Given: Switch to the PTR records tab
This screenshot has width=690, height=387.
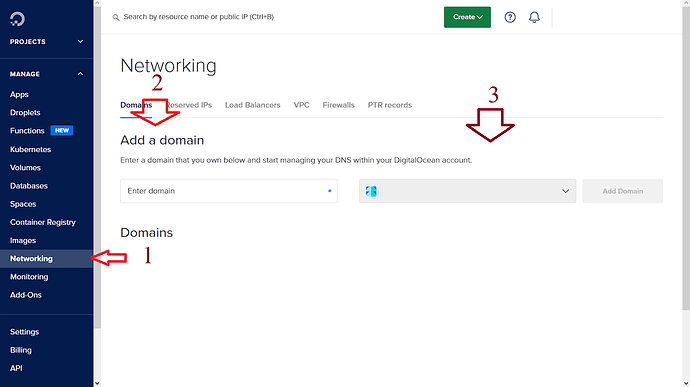Looking at the screenshot, I should point(390,105).
